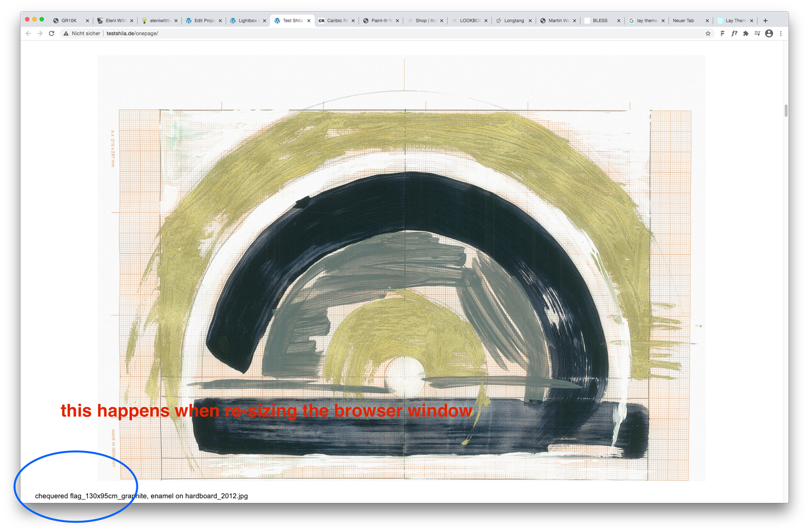Reload the current page

[52, 33]
